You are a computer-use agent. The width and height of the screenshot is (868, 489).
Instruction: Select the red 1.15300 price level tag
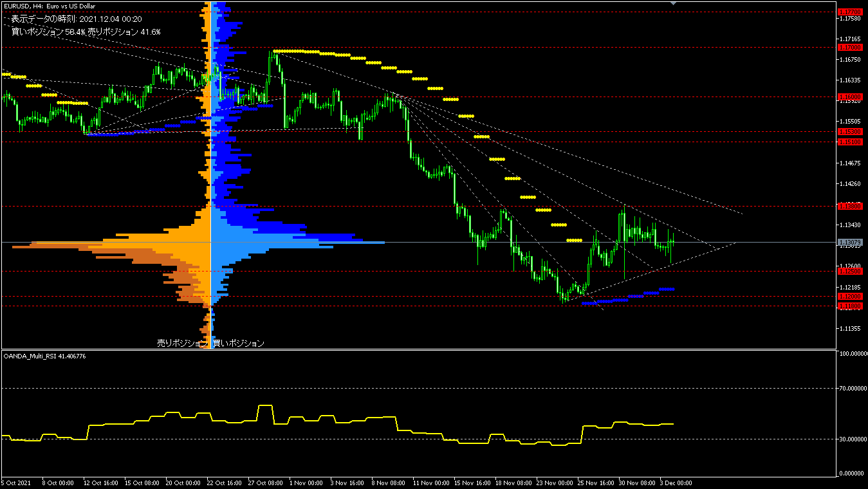(850, 132)
